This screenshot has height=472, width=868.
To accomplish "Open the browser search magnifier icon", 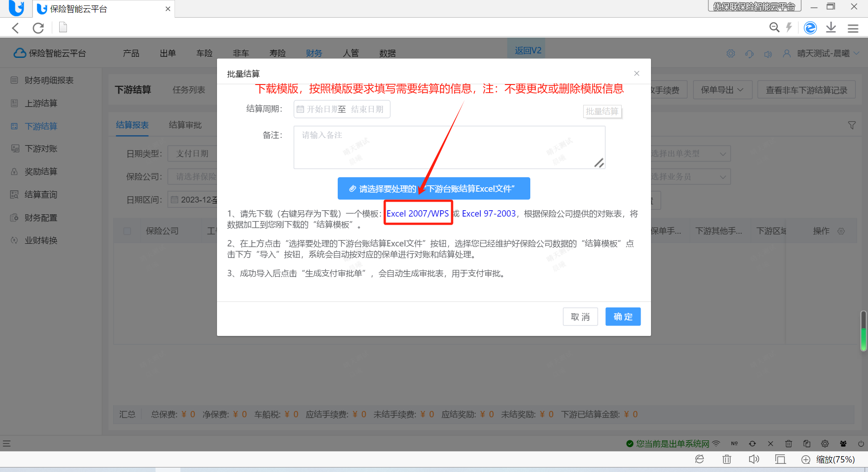I will [x=774, y=28].
